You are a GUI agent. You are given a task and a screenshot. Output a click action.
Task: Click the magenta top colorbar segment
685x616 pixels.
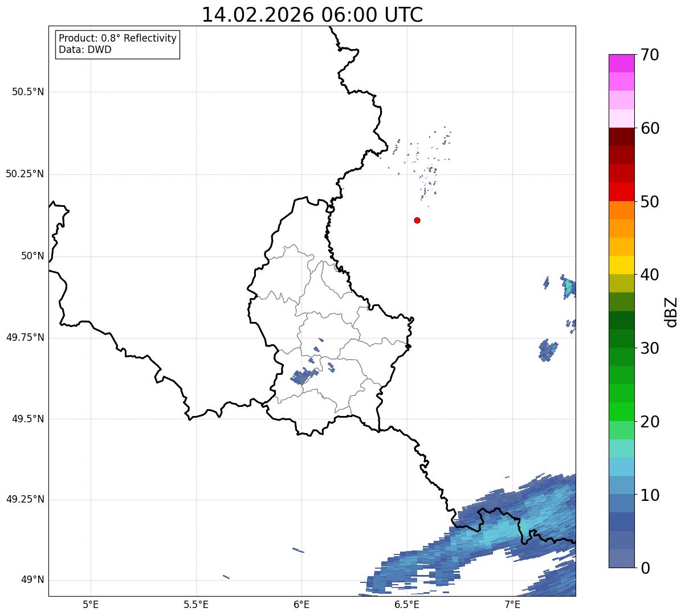[621, 63]
